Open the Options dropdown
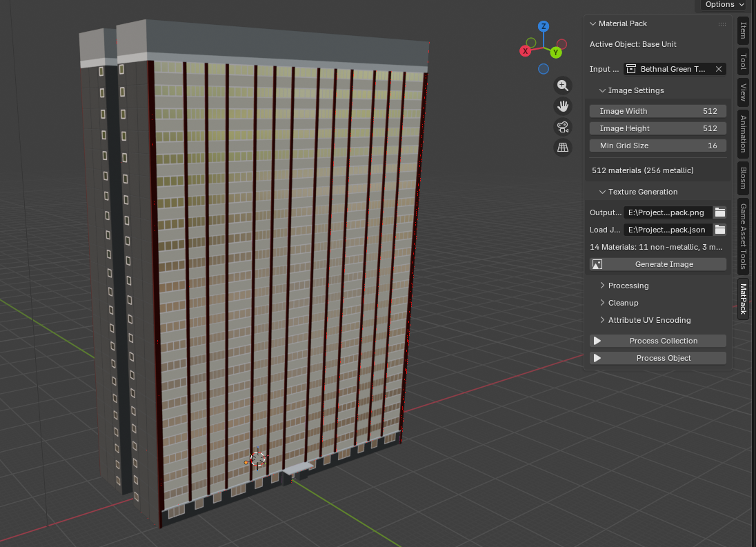Screen dimensions: 756x547 [x=724, y=5]
